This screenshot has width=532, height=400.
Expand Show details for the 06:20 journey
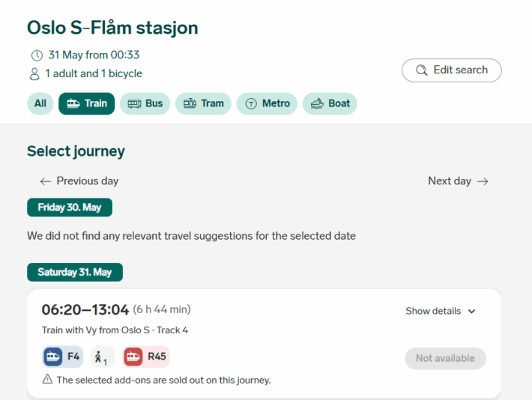pos(441,311)
